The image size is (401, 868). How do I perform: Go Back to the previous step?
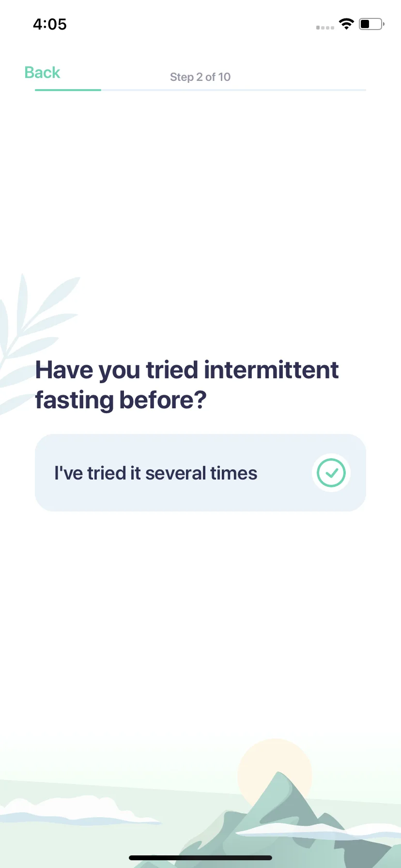click(x=42, y=73)
